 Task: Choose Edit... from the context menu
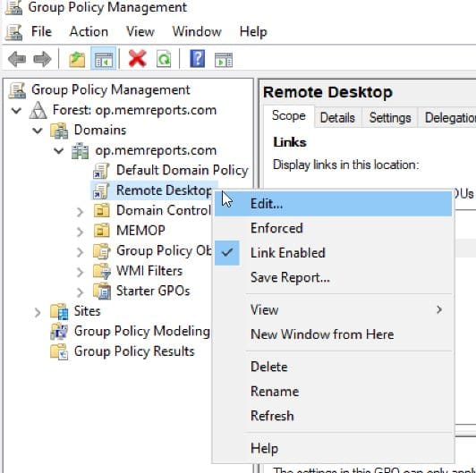click(x=333, y=204)
